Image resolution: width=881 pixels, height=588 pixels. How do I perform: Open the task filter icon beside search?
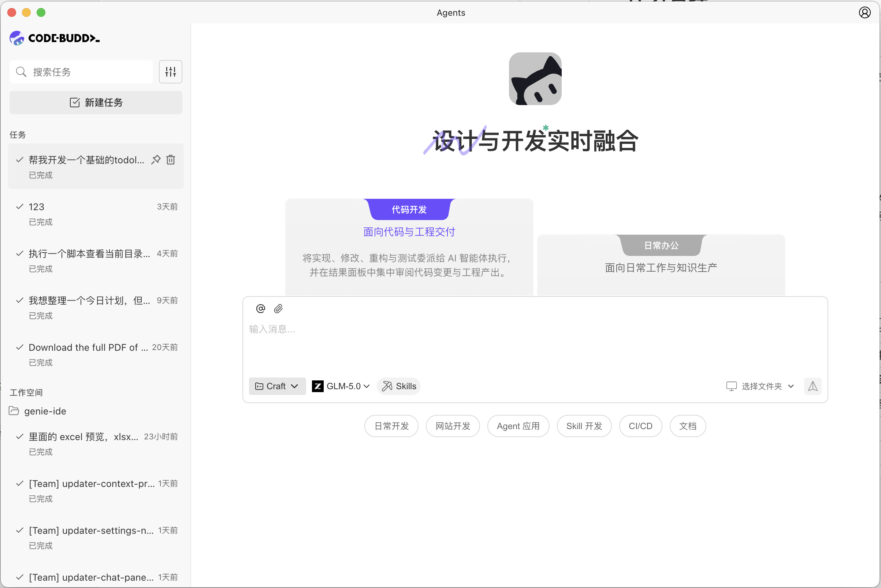coord(171,72)
